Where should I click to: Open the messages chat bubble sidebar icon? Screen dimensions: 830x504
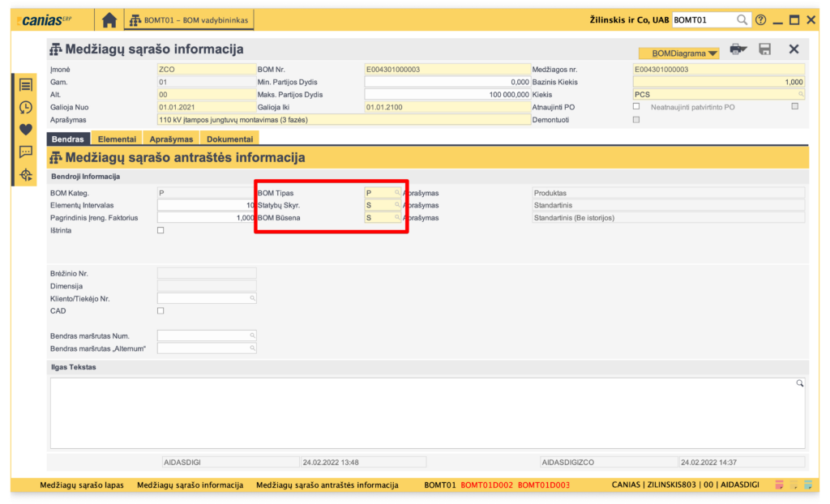[26, 152]
